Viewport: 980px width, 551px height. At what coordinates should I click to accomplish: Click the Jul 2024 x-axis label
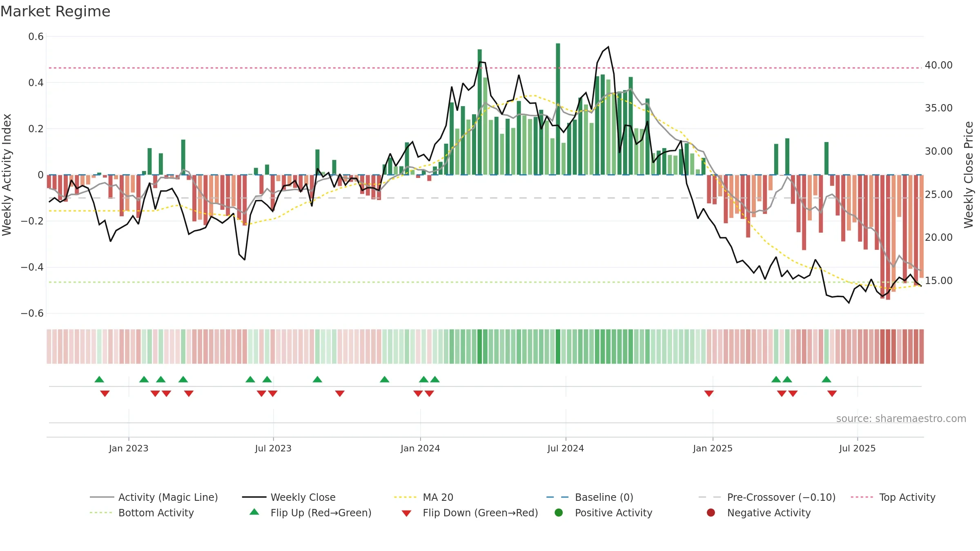click(566, 448)
